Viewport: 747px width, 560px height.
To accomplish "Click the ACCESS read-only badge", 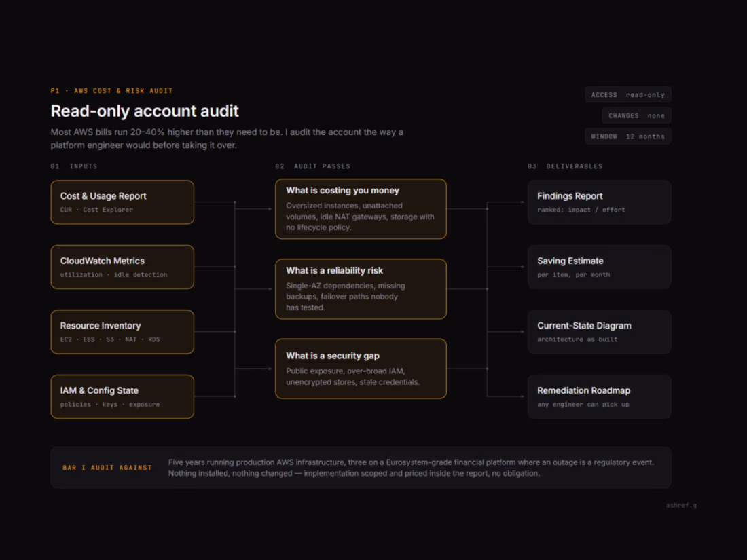I will [627, 95].
